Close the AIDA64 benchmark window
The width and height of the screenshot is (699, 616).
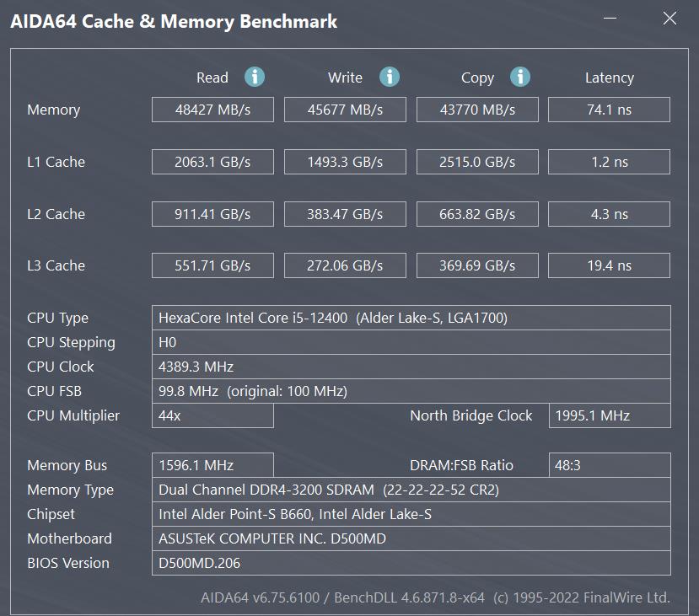[x=669, y=19]
